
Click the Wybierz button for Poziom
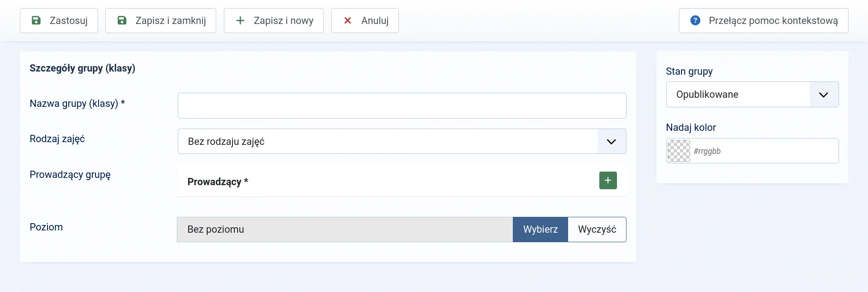coord(540,230)
